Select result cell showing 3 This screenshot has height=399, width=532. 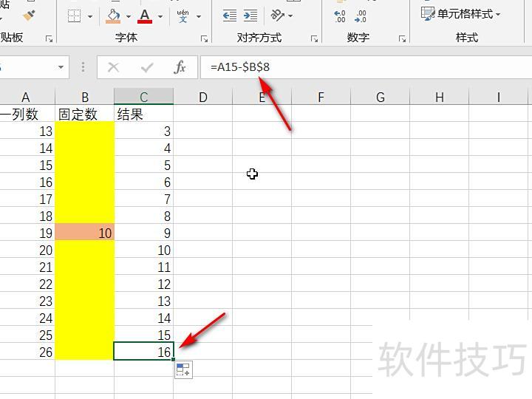pyautogui.click(x=143, y=131)
